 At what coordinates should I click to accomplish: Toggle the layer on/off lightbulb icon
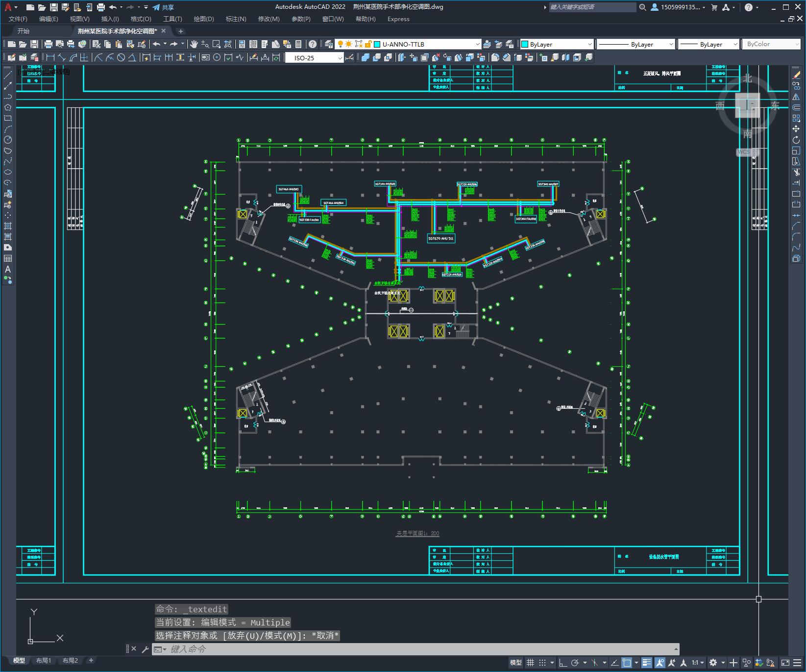click(341, 44)
